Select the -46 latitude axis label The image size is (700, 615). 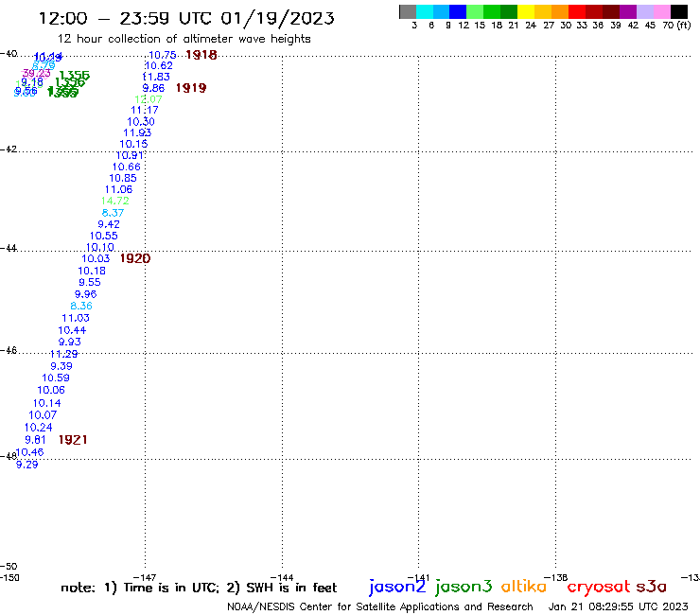(x=9, y=351)
